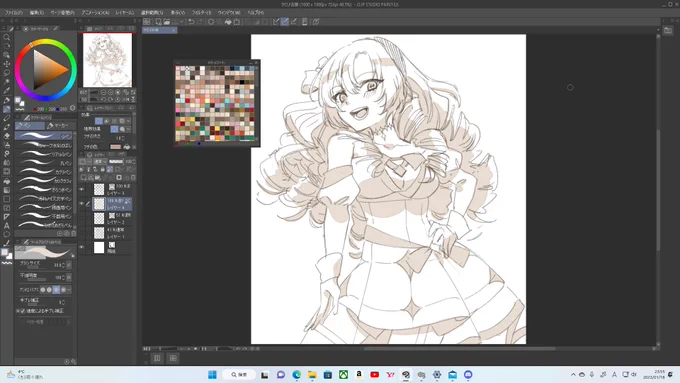The width and height of the screenshot is (680, 383).
Task: Select the Eraser tool
Action: pos(7,136)
